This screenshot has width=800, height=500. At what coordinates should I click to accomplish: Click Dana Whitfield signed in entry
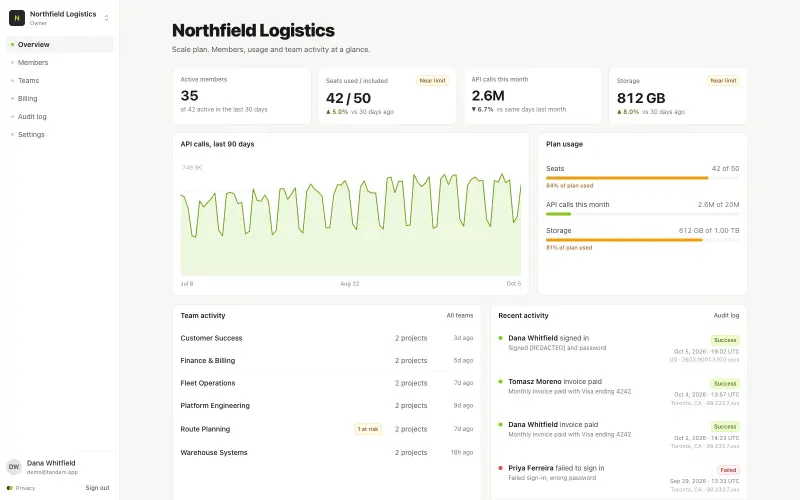pyautogui.click(x=618, y=348)
